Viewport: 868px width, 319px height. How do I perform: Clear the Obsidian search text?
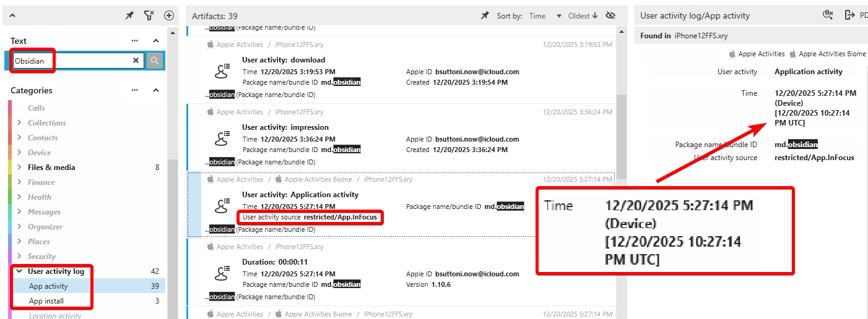[136, 61]
